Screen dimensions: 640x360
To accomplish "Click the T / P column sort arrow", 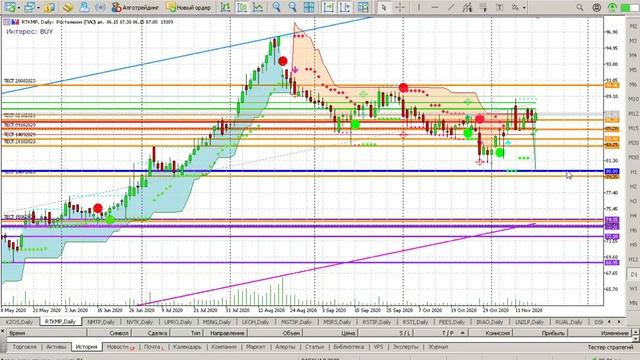I will click(x=462, y=333).
